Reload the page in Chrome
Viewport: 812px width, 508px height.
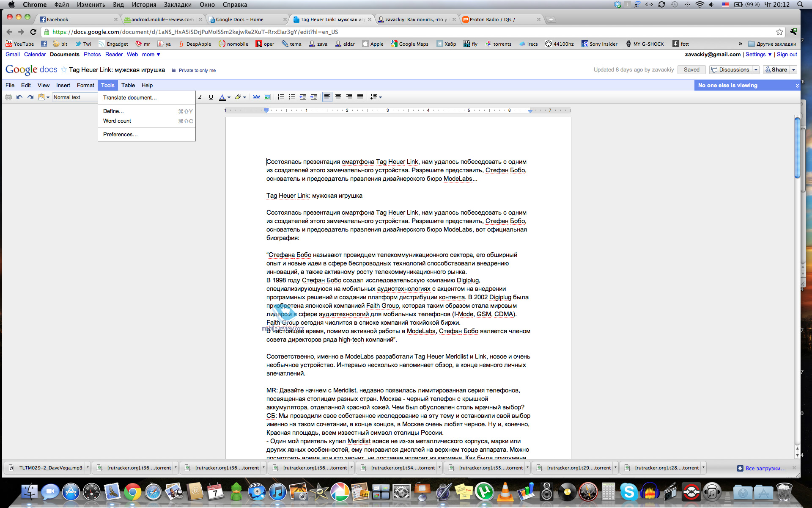pyautogui.click(x=33, y=32)
